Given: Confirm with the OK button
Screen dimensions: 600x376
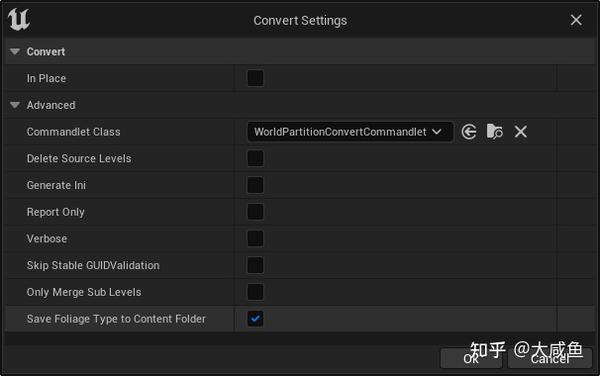Looking at the screenshot, I should coord(471,358).
